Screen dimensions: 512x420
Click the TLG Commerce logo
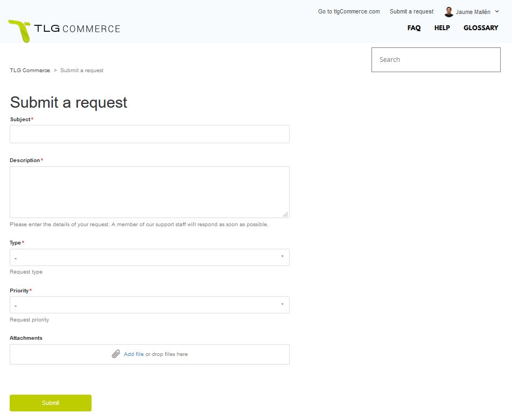(x=64, y=31)
